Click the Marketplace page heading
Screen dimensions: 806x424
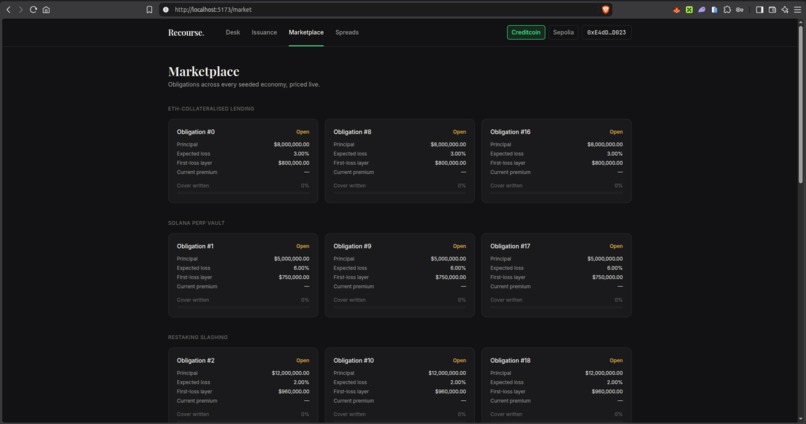point(204,71)
